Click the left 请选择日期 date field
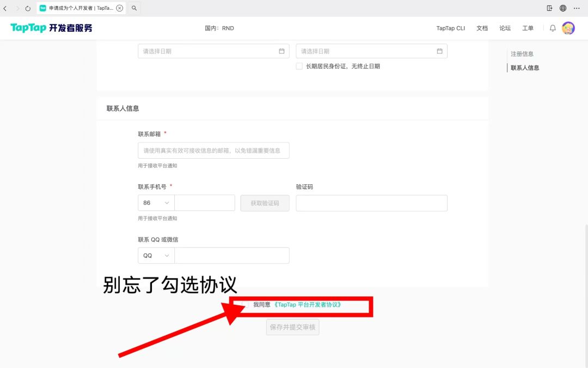Viewport: 588px width, 368px height. 214,51
